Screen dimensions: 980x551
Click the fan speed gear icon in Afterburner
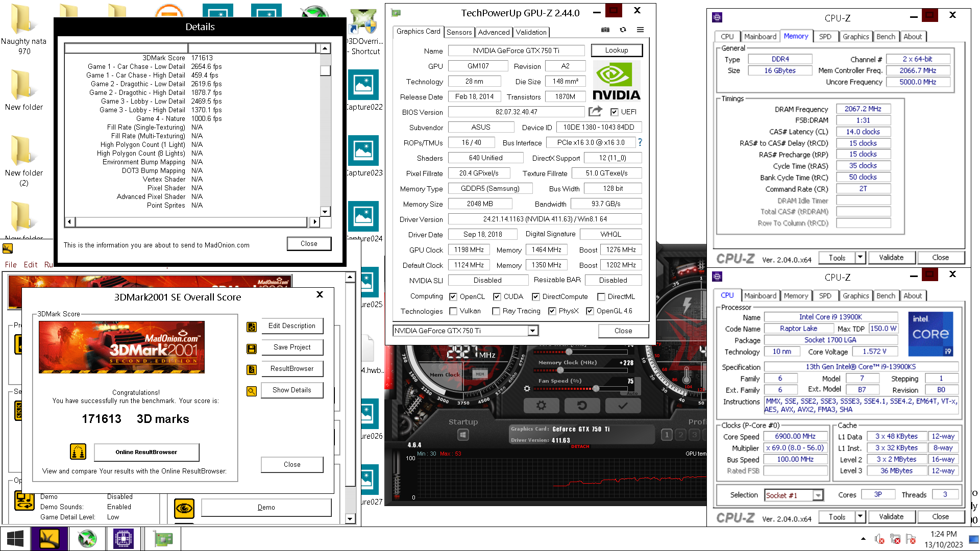[x=527, y=389]
